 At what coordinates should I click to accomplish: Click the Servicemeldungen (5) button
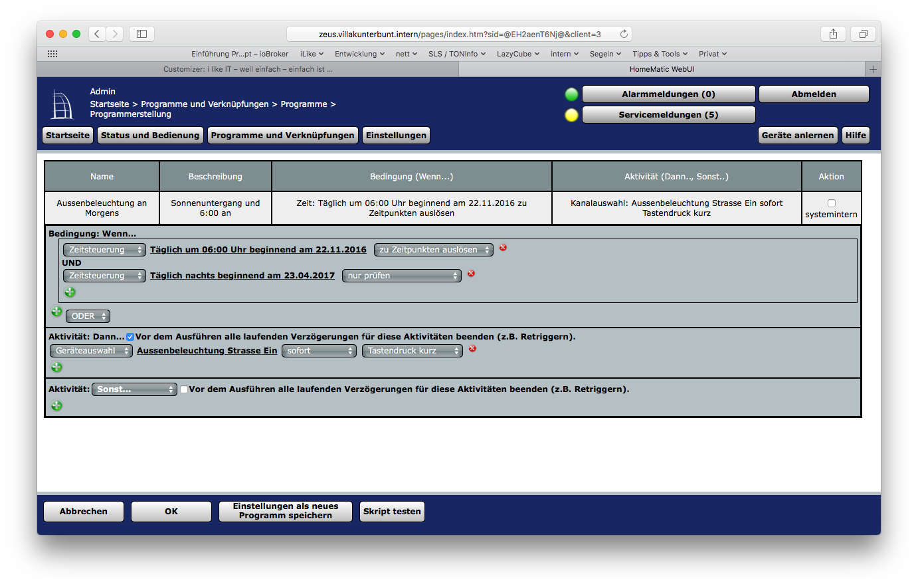click(x=669, y=115)
